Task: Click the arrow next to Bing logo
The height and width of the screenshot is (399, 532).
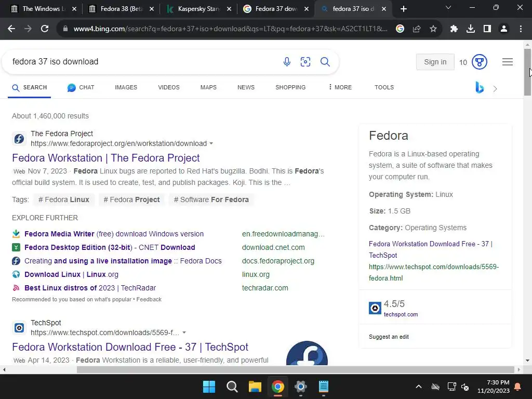Action: pos(495,89)
